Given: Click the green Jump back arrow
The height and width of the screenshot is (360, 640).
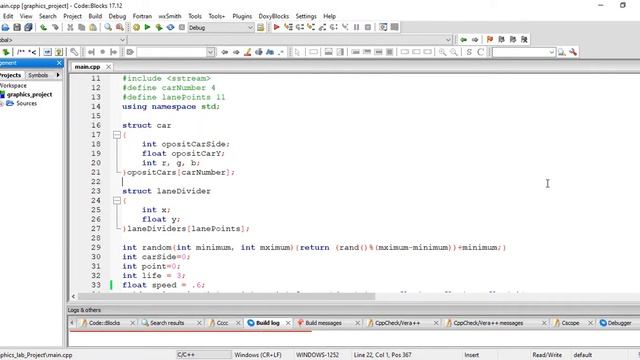Looking at the screenshot, I should tap(463, 40).
